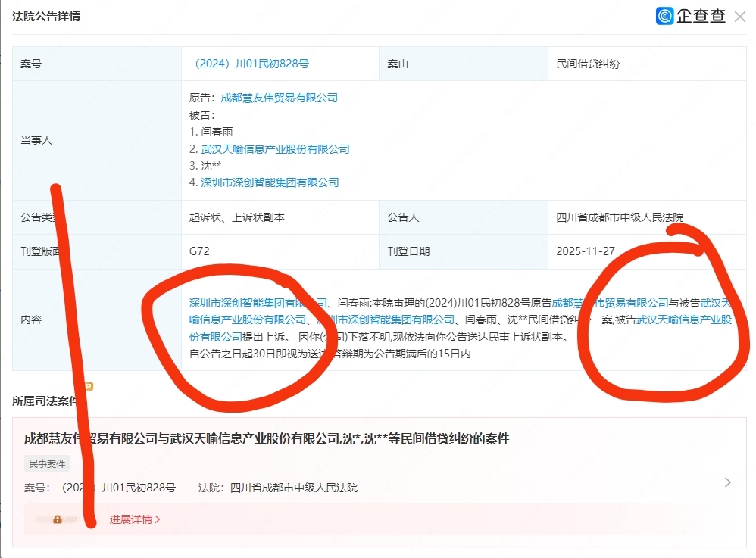Screen dimensions: 756x558
Task: Select defendant name 沈**
Action: click(211, 166)
